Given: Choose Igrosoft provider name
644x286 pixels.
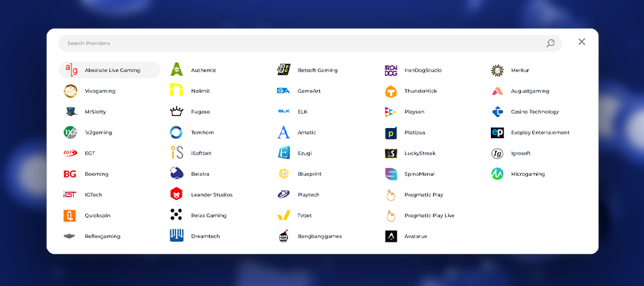Looking at the screenshot, I should [521, 153].
